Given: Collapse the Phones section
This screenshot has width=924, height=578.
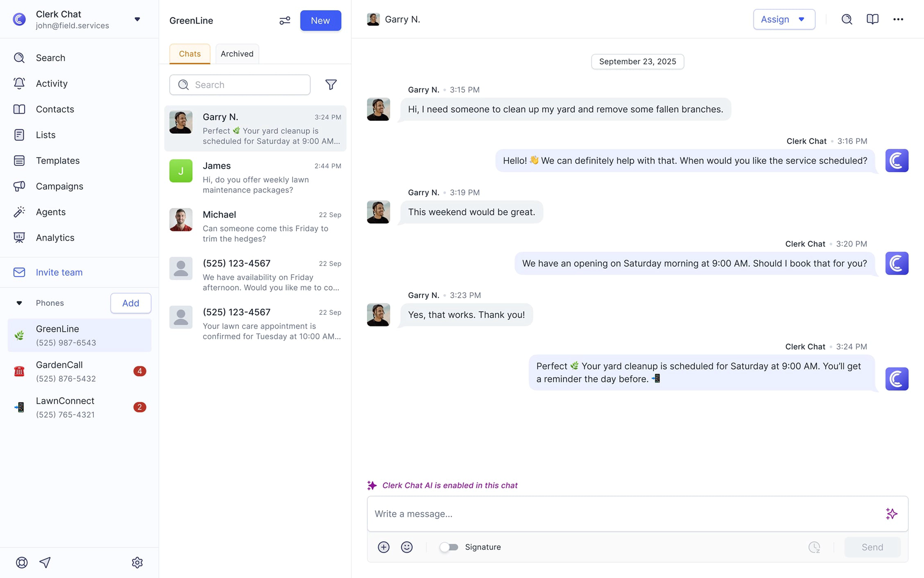Looking at the screenshot, I should (x=19, y=303).
